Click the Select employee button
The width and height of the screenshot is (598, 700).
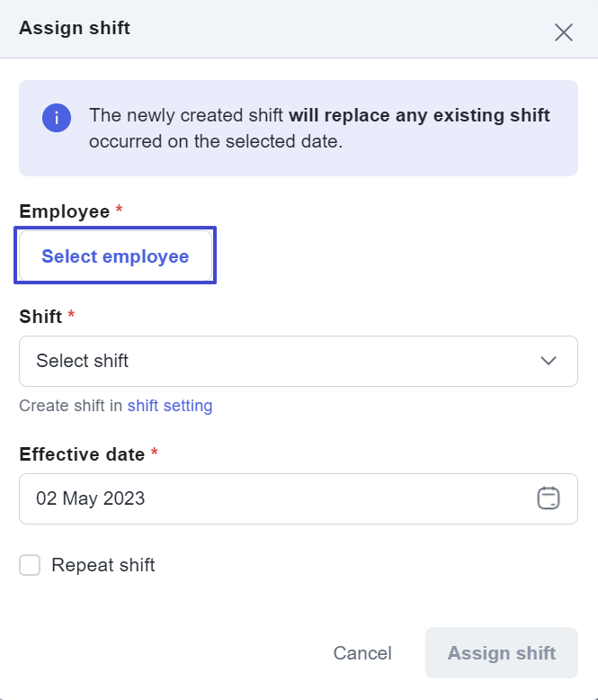(115, 256)
